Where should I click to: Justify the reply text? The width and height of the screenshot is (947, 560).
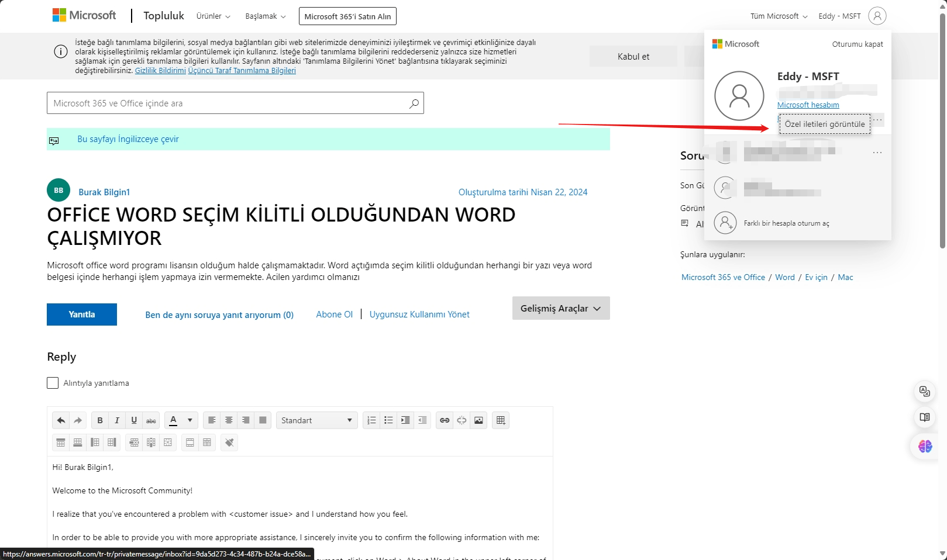[x=263, y=420]
